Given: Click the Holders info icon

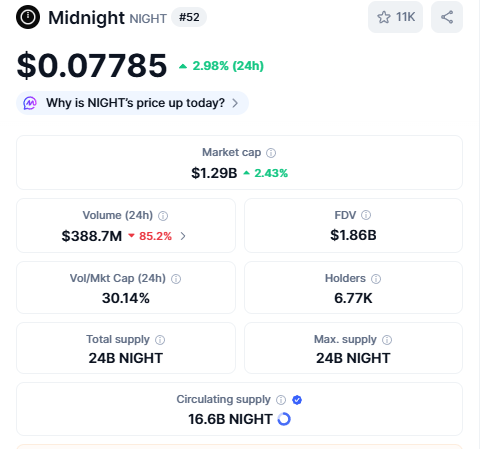Looking at the screenshot, I should point(376,279).
